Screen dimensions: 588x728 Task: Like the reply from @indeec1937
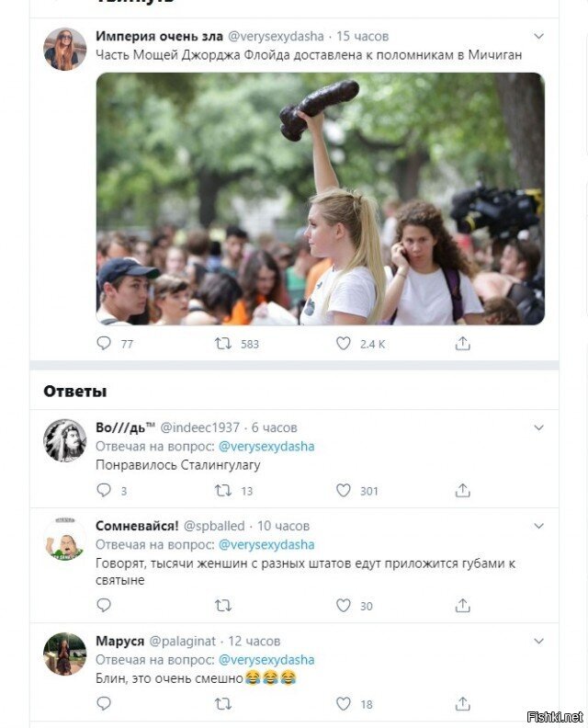[343, 490]
